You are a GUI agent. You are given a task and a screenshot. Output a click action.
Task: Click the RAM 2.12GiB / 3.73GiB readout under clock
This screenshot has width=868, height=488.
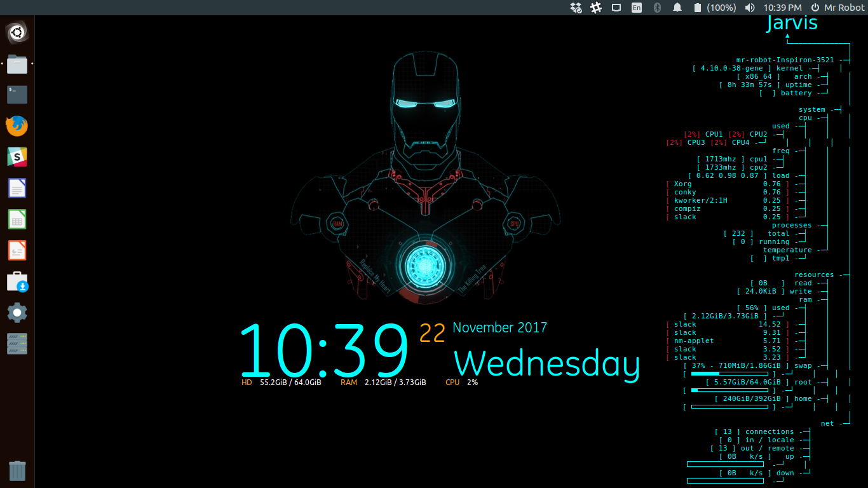[x=383, y=383]
